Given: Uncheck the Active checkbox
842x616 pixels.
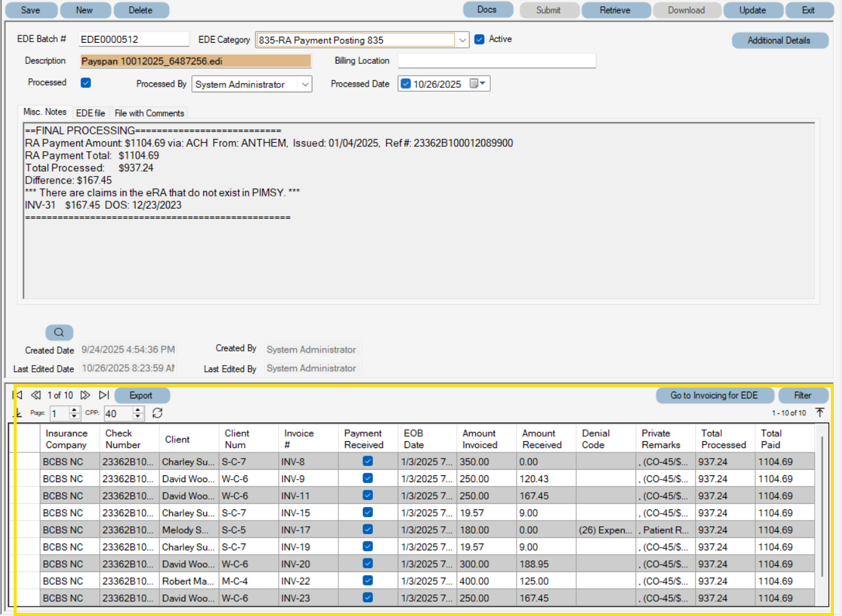Looking at the screenshot, I should [x=479, y=38].
